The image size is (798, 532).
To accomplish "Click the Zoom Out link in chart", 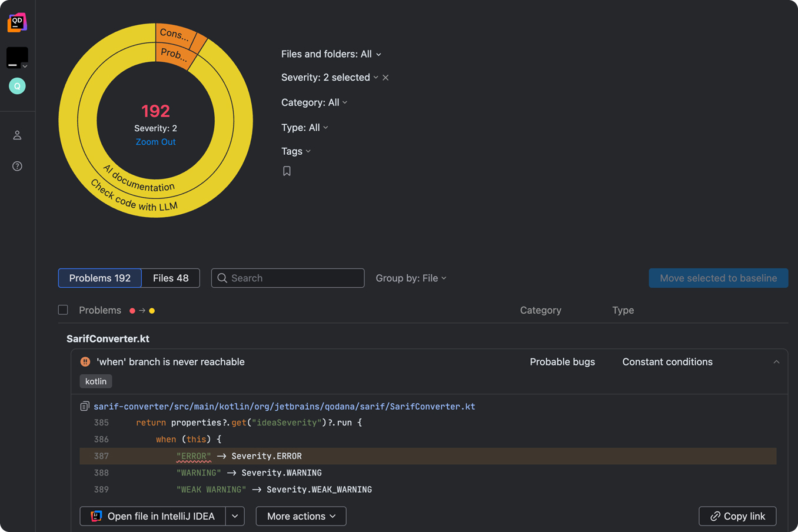I will pyautogui.click(x=155, y=142).
